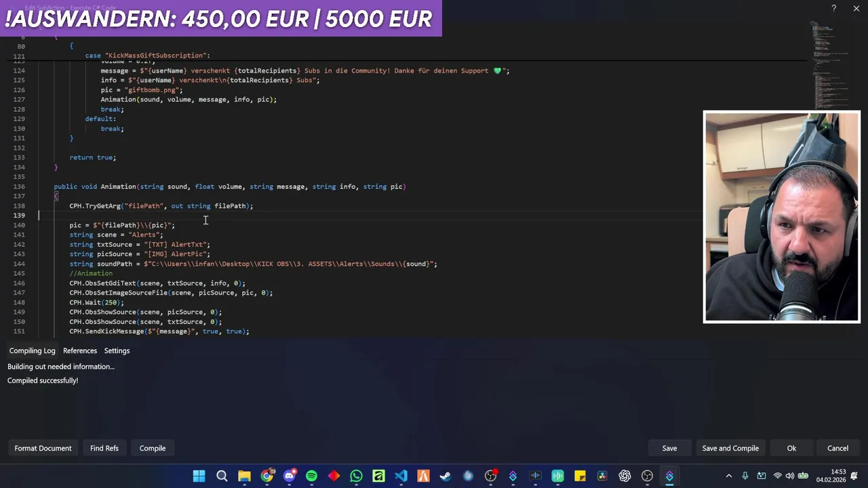
Task: Click the Save button
Action: click(x=669, y=448)
